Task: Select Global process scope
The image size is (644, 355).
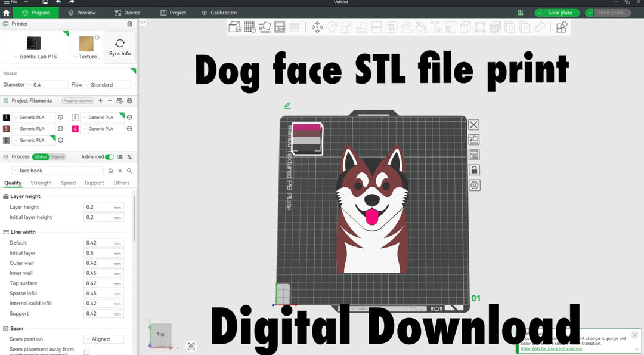Action: [x=41, y=157]
